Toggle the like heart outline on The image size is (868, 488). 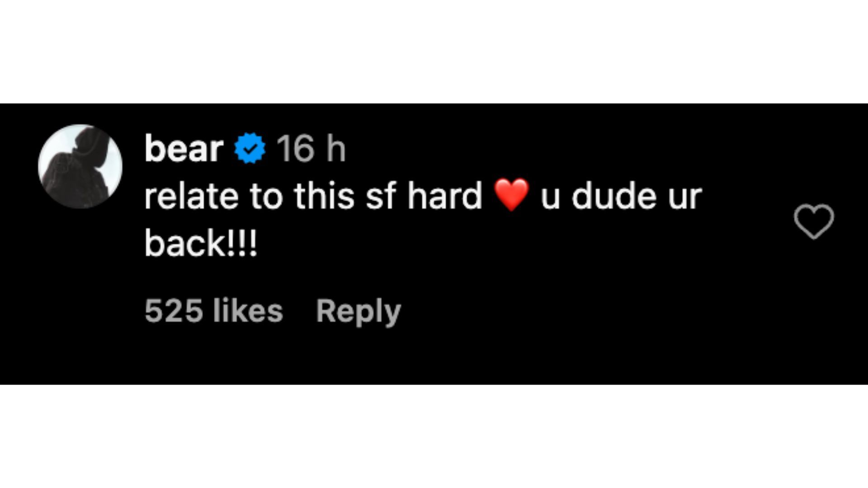tap(813, 221)
